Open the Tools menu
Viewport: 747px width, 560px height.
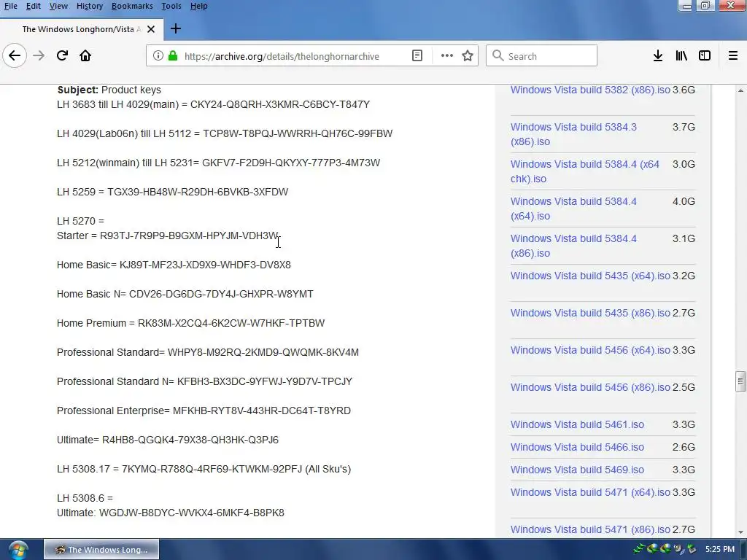(x=171, y=6)
